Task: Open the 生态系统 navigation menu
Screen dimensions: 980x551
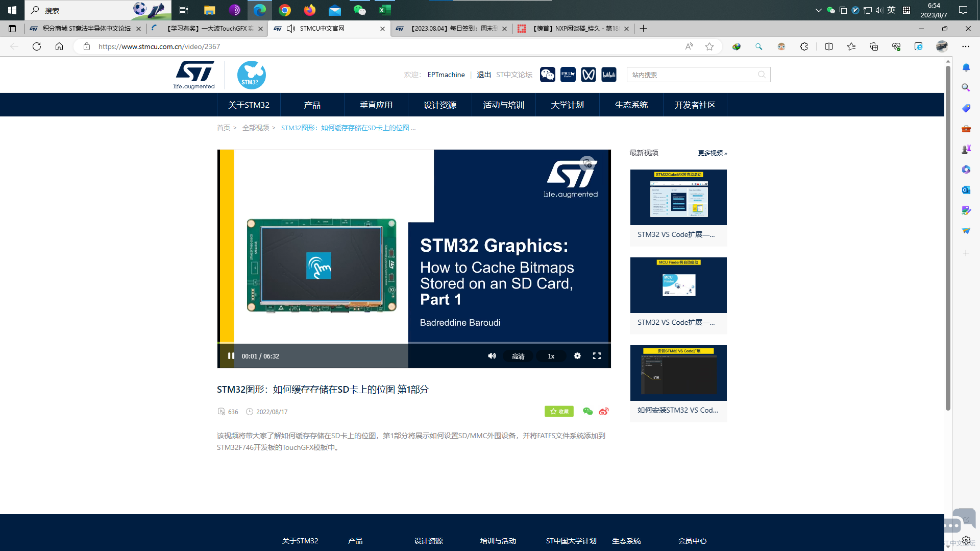Action: tap(631, 105)
